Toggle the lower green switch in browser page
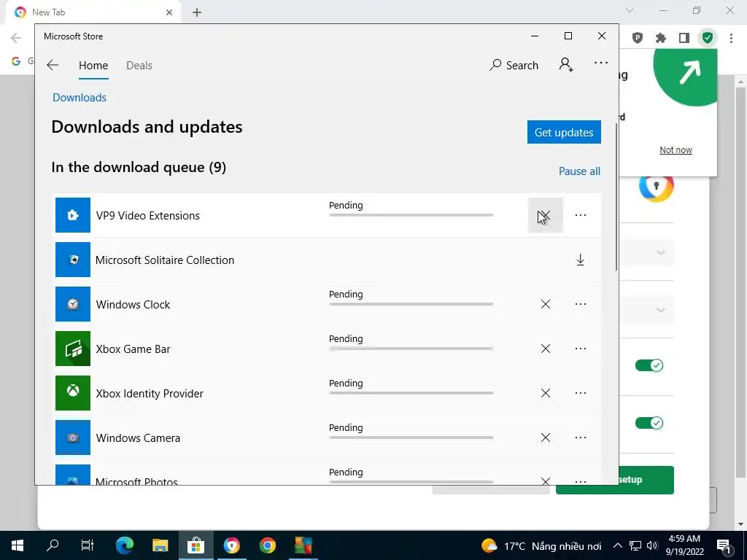The width and height of the screenshot is (747, 560). pos(649,423)
